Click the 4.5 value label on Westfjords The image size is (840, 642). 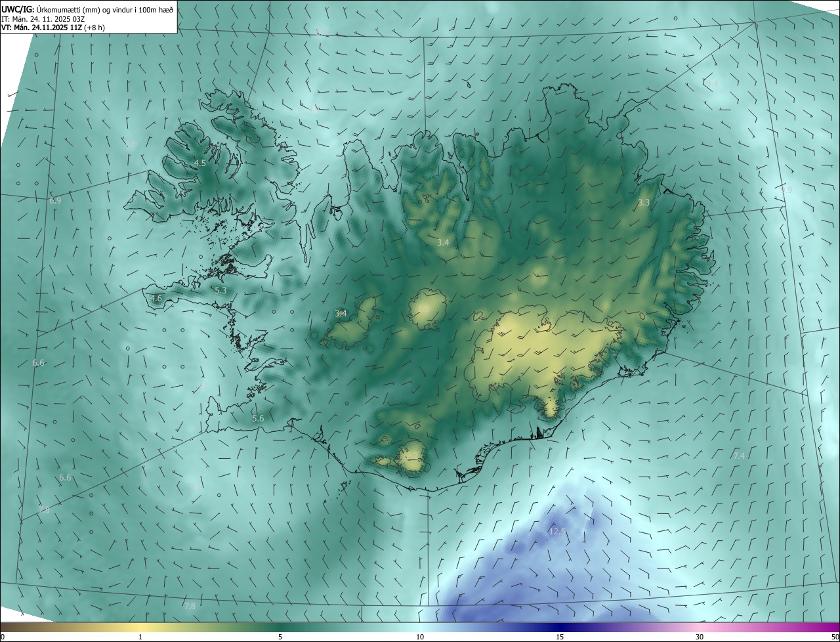[x=200, y=163]
